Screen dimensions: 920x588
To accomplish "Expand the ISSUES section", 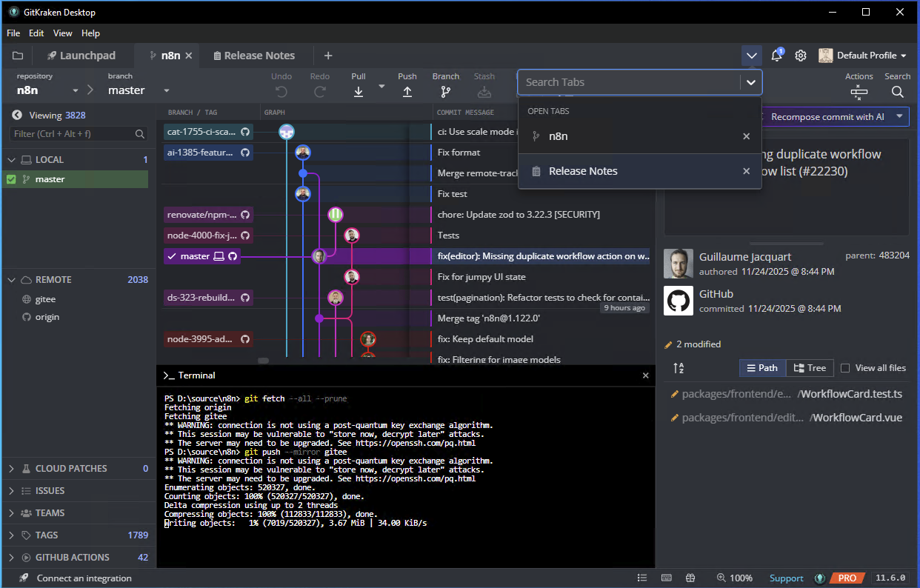I will [11, 491].
